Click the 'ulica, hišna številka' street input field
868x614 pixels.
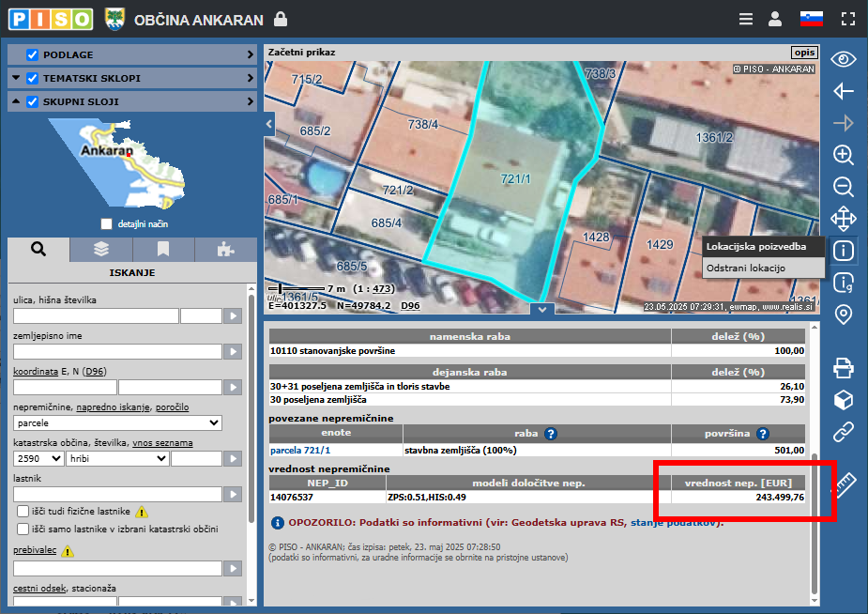coord(96,316)
